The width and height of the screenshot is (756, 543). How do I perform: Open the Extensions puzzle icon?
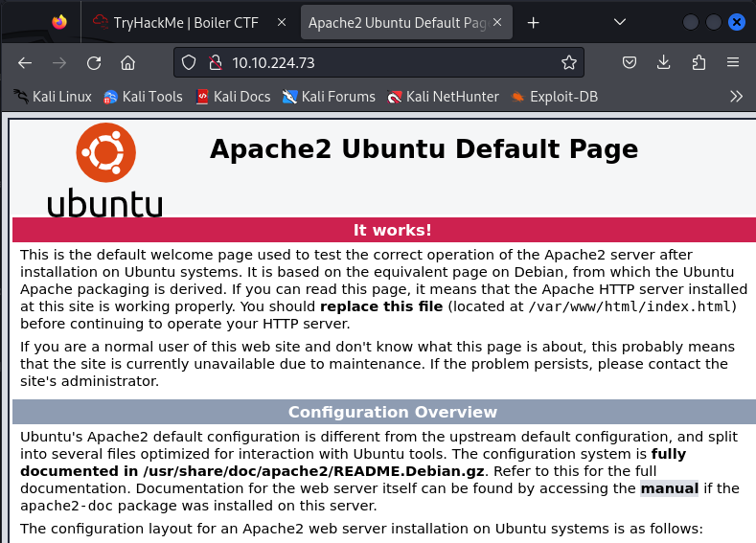point(699,62)
